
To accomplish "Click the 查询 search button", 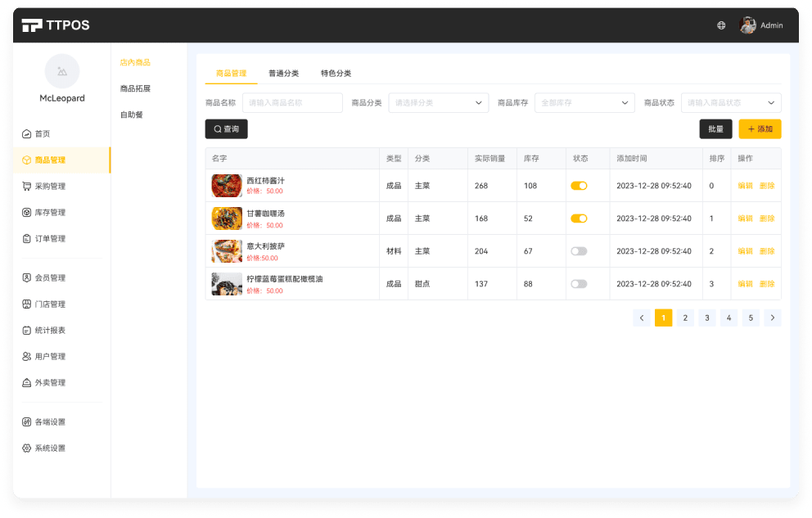I will tap(226, 129).
